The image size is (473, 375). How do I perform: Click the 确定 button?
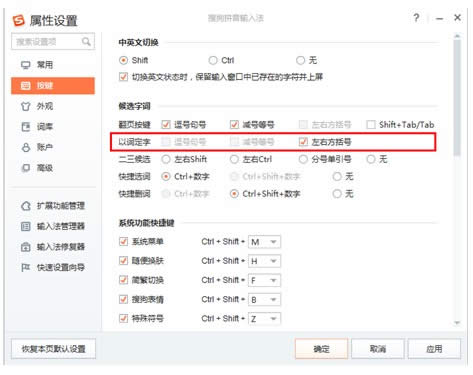coord(321,349)
